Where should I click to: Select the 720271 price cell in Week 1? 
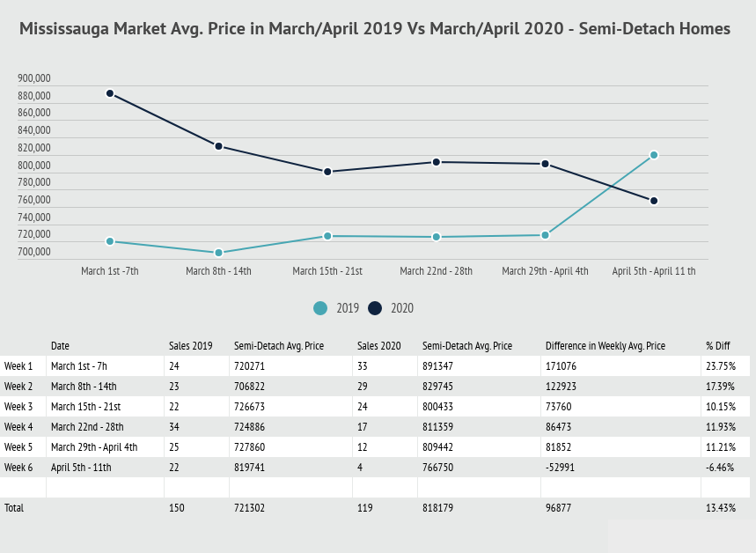[249, 366]
